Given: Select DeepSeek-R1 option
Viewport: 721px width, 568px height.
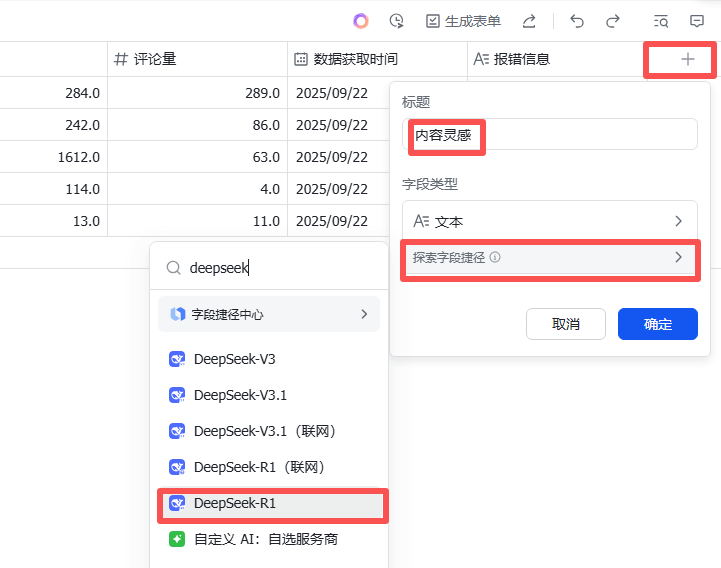Looking at the screenshot, I should point(235,503).
